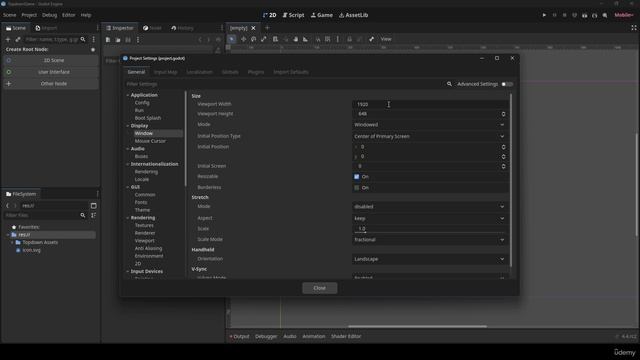Close the [empty] scene tab
The image size is (640, 360).
pos(253,28)
